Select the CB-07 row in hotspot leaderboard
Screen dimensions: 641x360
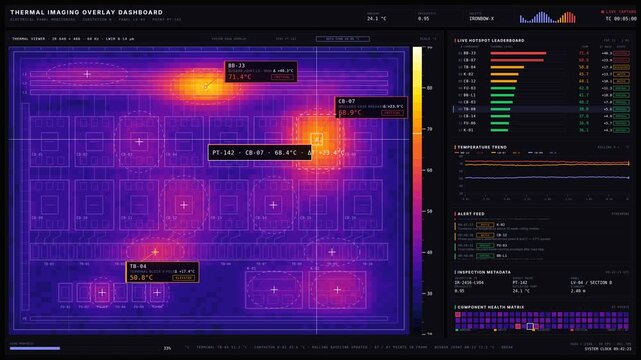543,60
